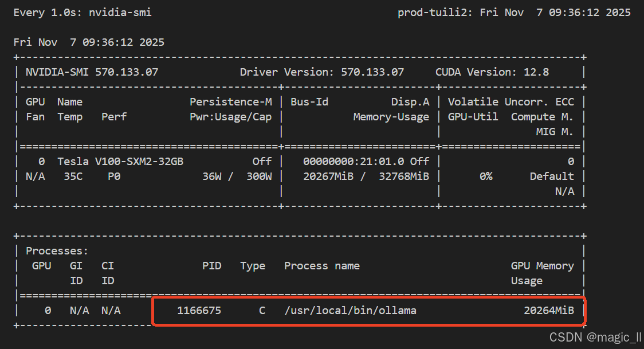Viewport: 644px width, 349px height.
Task: Click the 'GPU Memory' column header in Processes
Action: (542, 266)
